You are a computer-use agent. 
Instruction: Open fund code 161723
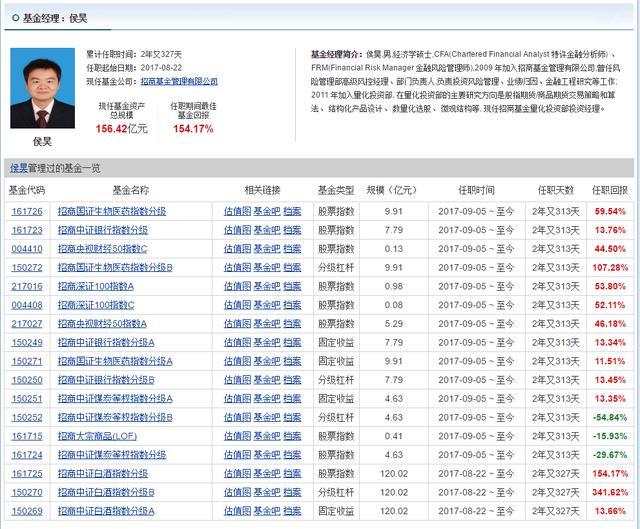tap(27, 230)
